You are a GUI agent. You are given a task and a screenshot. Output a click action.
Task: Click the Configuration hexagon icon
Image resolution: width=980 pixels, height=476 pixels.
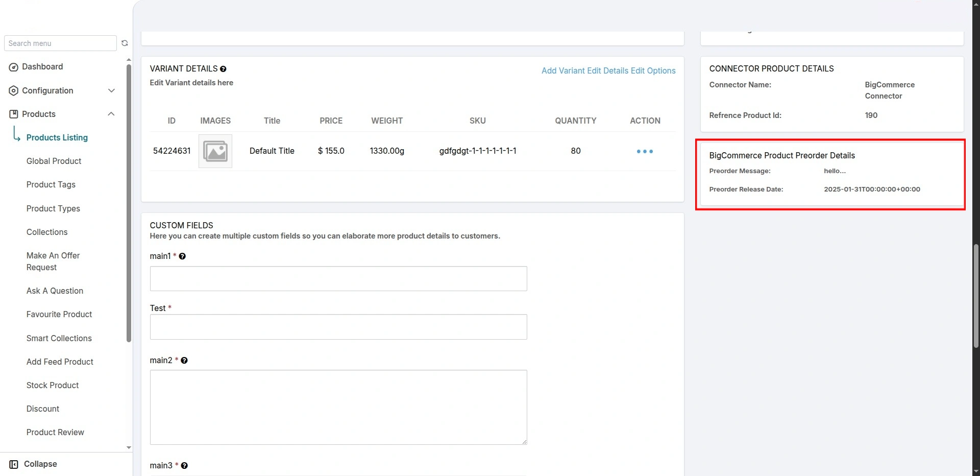tap(14, 91)
